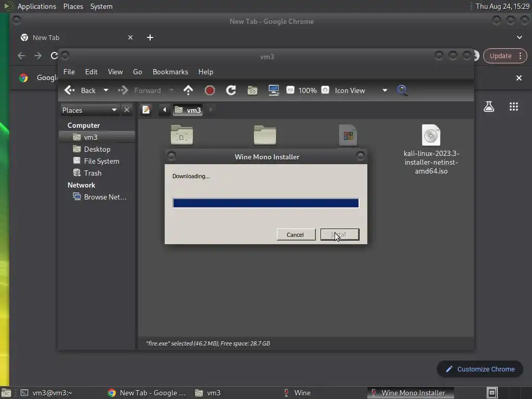Stop loading with red stop icon
Screen dimensions: 532x399
click(x=210, y=90)
